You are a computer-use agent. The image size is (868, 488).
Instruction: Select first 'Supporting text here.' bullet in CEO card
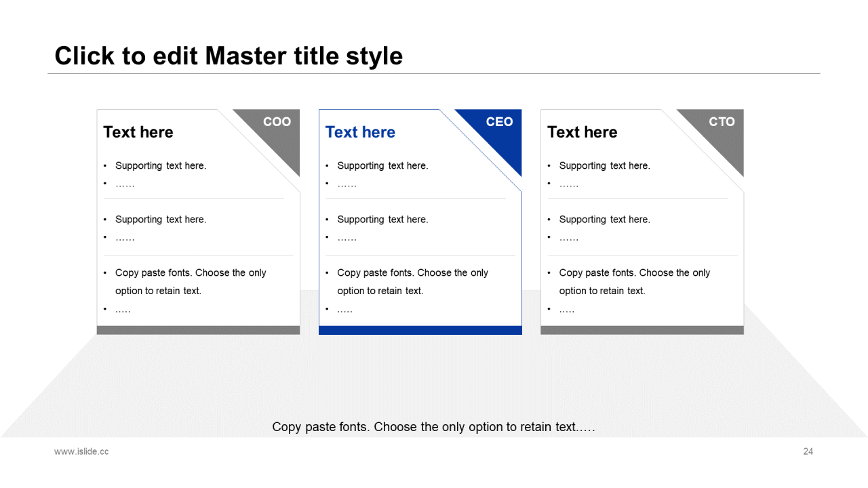coord(382,165)
